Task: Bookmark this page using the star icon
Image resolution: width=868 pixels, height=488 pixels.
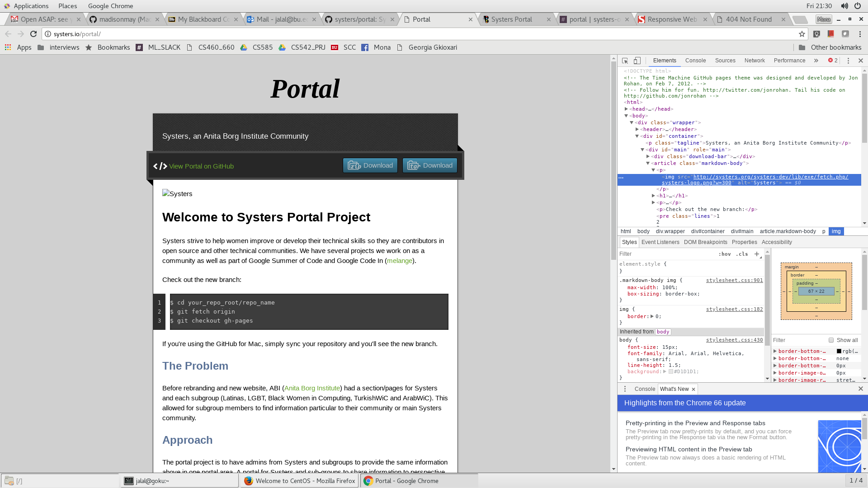Action: pyautogui.click(x=802, y=34)
